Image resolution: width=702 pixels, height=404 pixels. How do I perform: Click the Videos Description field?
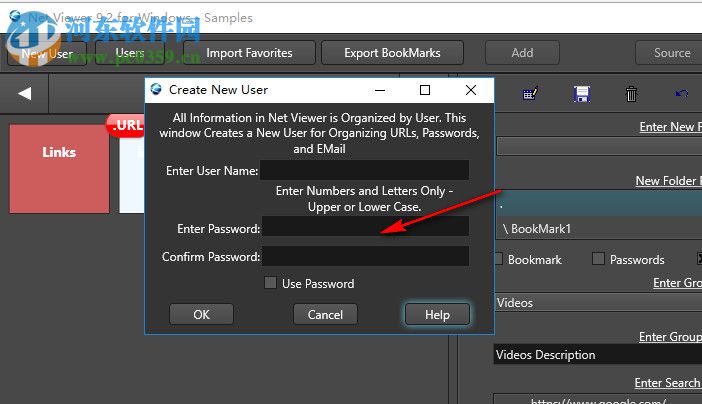(598, 355)
